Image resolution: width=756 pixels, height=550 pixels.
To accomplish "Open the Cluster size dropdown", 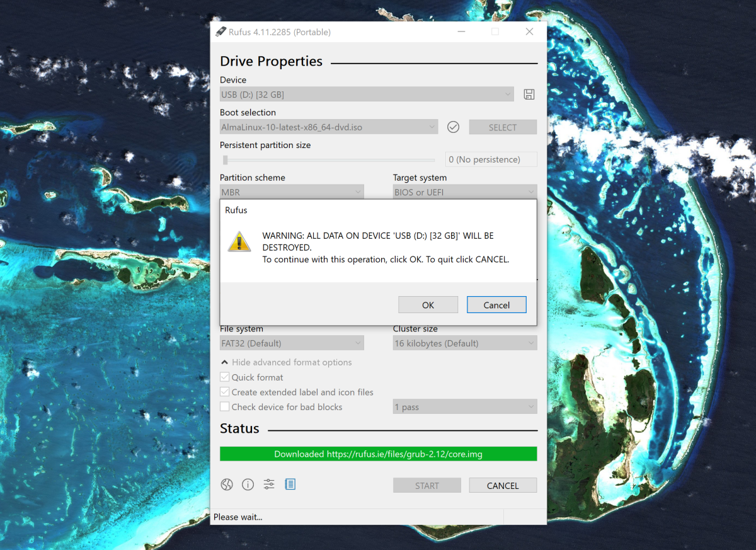I will [x=464, y=343].
